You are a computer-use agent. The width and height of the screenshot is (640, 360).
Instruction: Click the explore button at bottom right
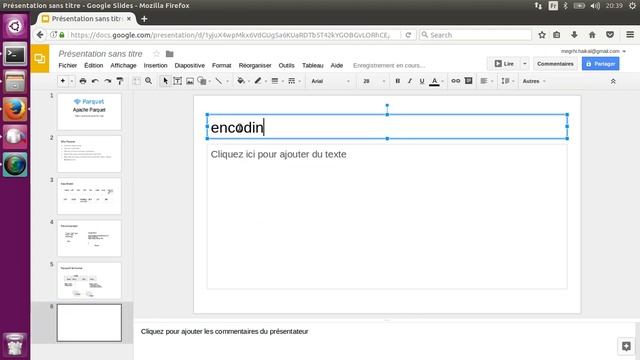[626, 347]
